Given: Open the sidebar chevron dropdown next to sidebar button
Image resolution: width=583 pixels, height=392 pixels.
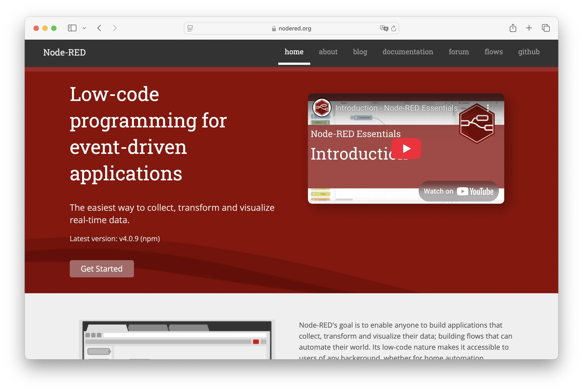Looking at the screenshot, I should click(x=84, y=28).
